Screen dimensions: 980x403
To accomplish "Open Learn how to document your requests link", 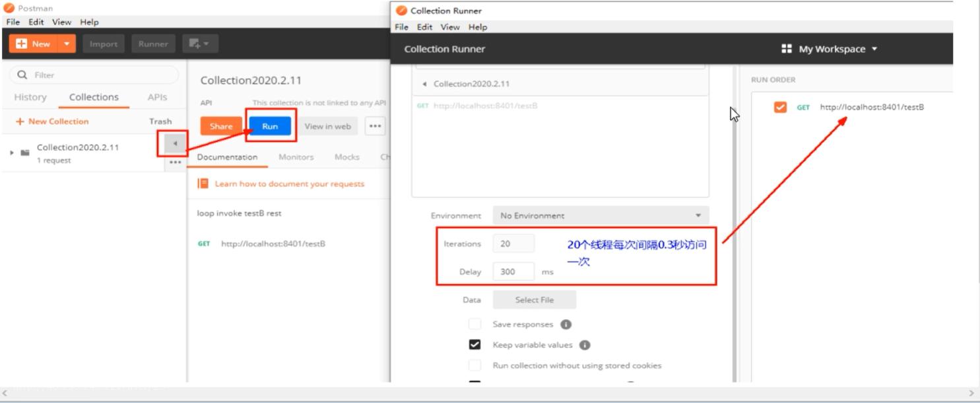I will tap(290, 184).
